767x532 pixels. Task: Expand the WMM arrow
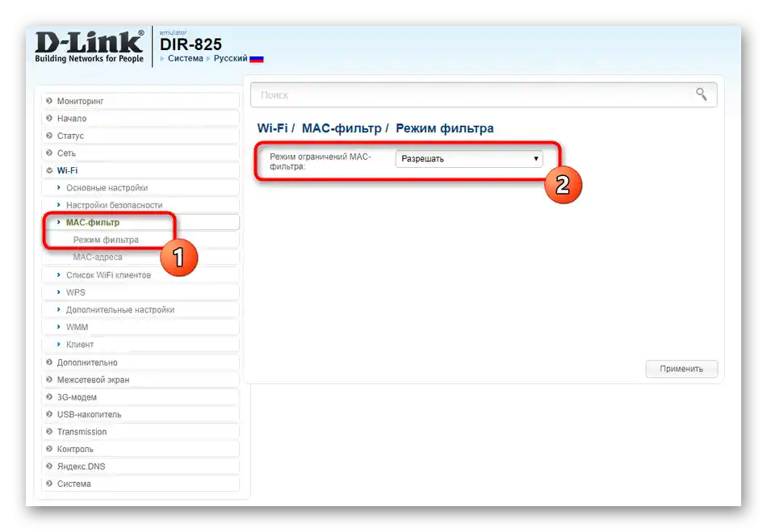click(x=59, y=327)
